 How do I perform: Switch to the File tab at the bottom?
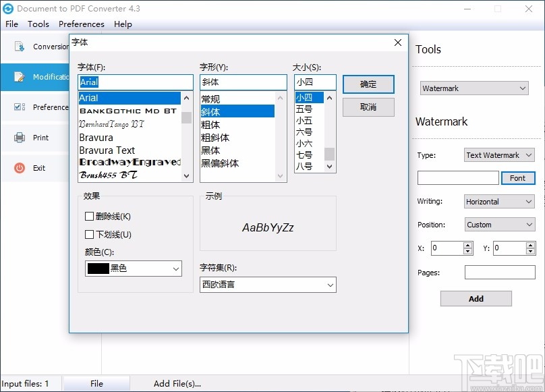[x=96, y=383]
